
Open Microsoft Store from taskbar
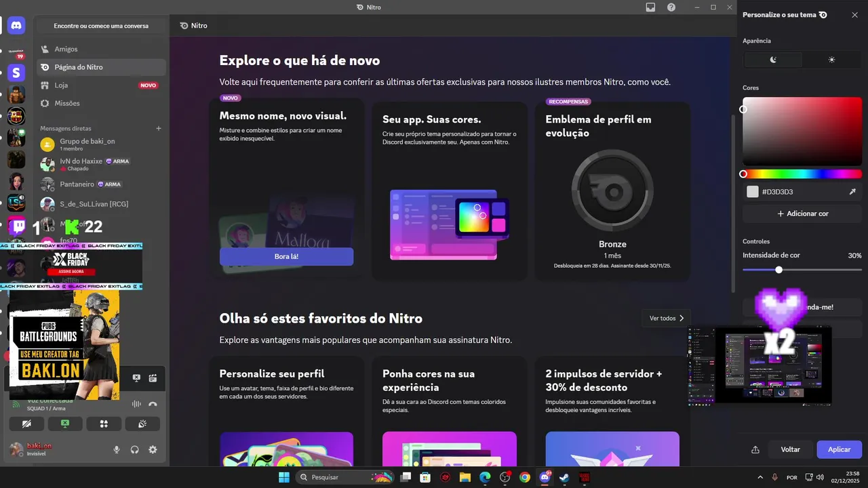(425, 477)
